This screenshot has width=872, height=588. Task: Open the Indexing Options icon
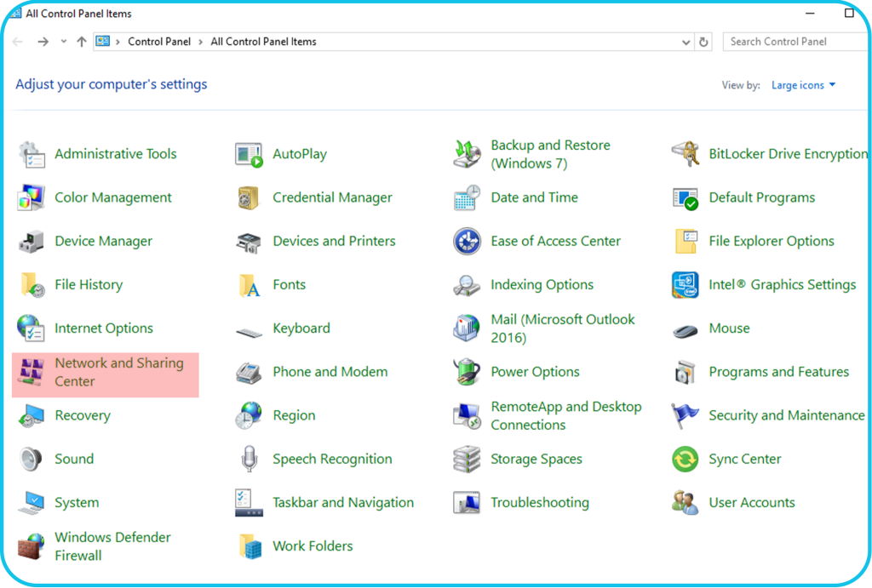click(467, 285)
